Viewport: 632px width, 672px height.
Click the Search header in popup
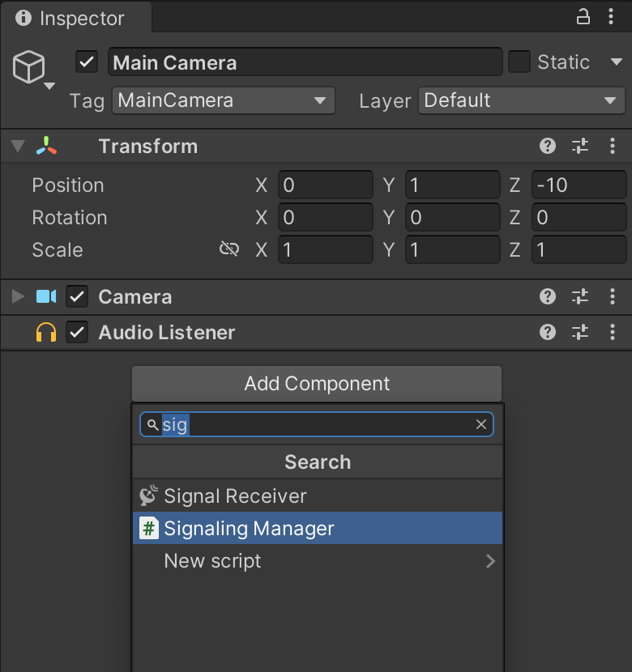pos(318,462)
